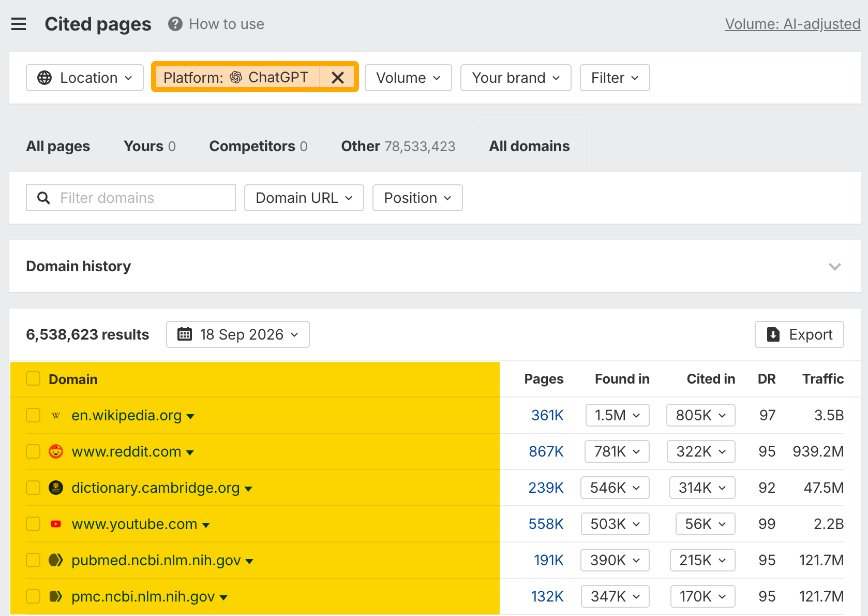The image size is (868, 616).
Task: Click the Cambridge dictionary favicon
Action: pos(56,488)
